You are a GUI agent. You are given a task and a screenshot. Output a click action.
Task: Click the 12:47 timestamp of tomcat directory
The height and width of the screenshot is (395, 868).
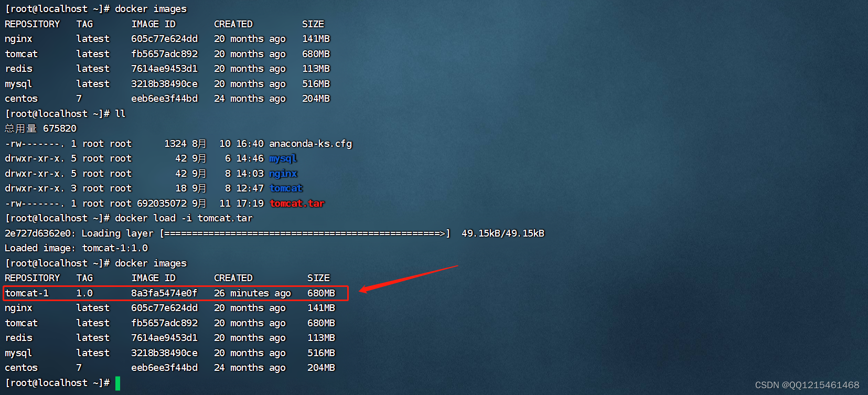[250, 188]
